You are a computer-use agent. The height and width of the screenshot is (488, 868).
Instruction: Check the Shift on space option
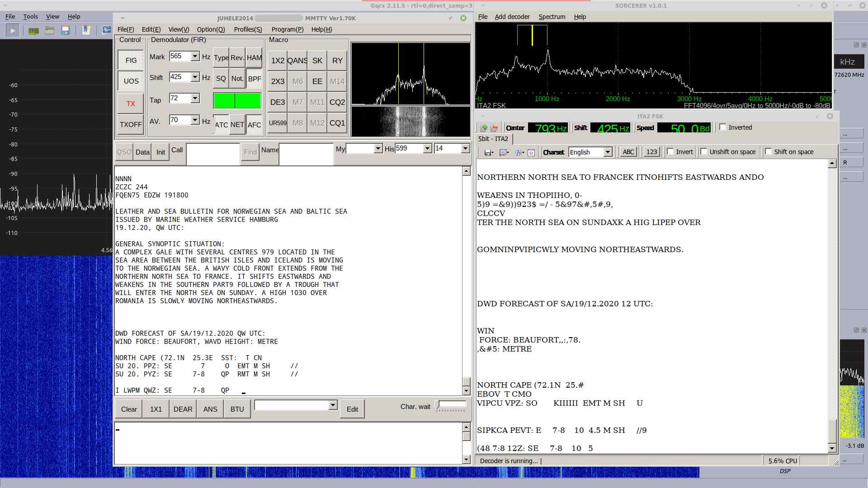pos(769,152)
